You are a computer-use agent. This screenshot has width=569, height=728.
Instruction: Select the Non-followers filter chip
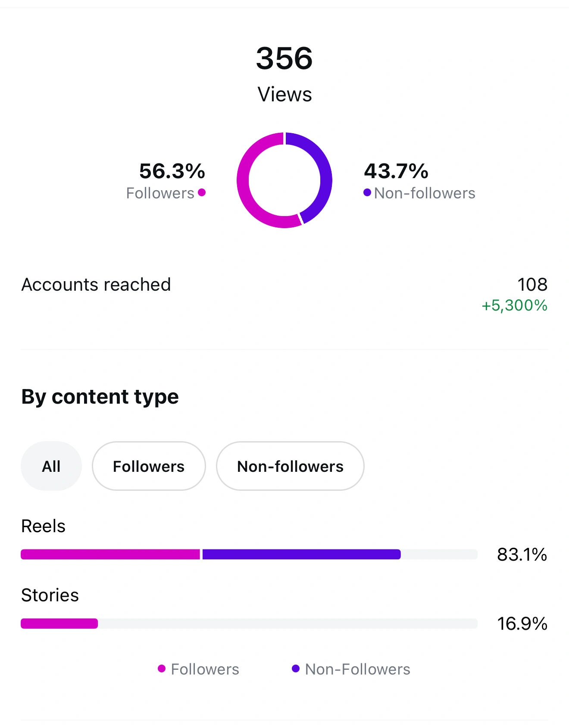tap(290, 466)
